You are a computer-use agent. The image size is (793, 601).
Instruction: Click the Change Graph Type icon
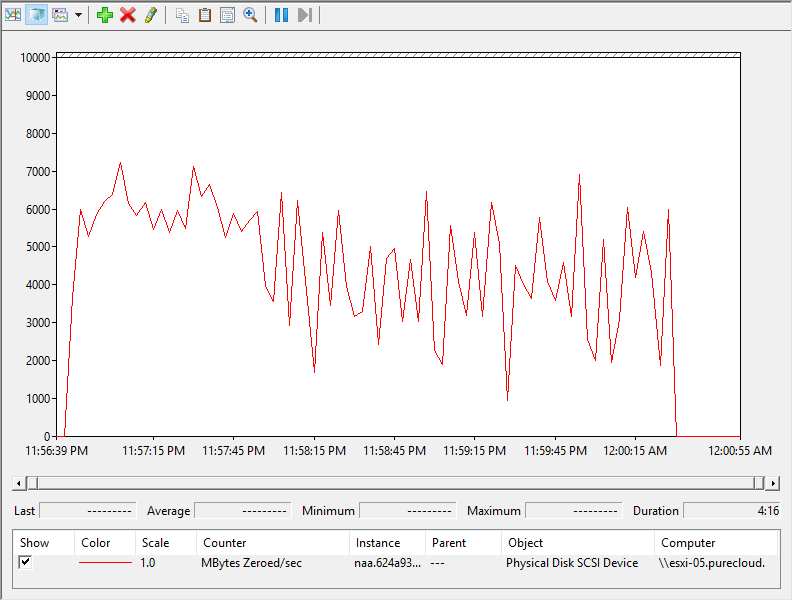[60, 15]
